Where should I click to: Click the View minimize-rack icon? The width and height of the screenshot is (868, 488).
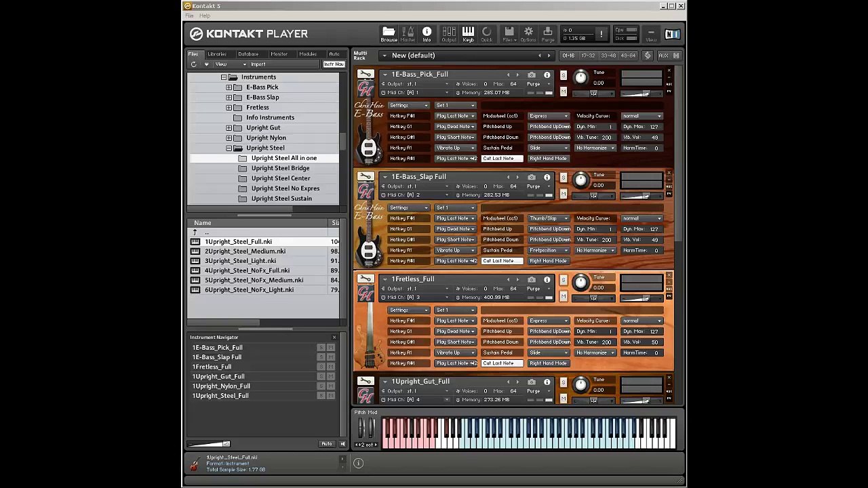(x=651, y=34)
